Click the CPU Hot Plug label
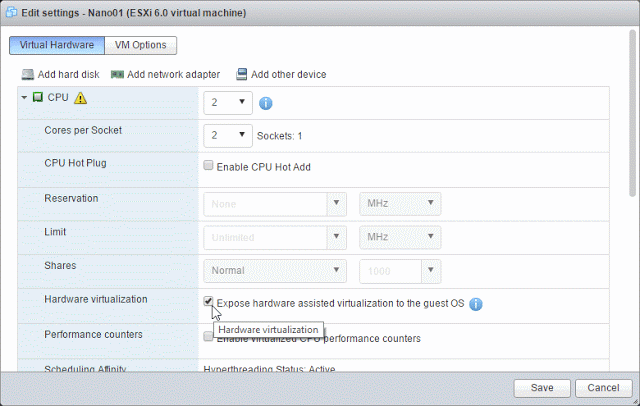This screenshot has height=406, width=640. pos(76,163)
